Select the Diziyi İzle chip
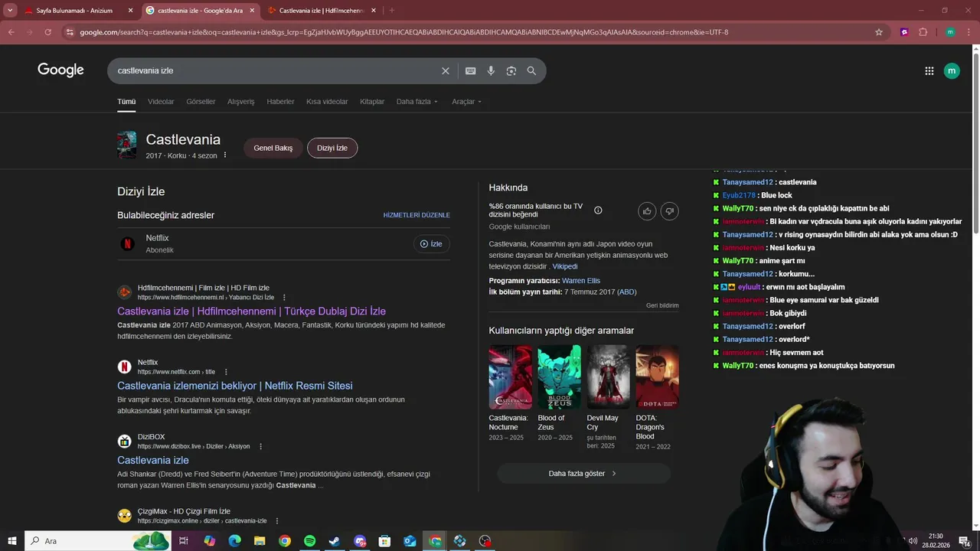This screenshot has width=980, height=551. (332, 148)
